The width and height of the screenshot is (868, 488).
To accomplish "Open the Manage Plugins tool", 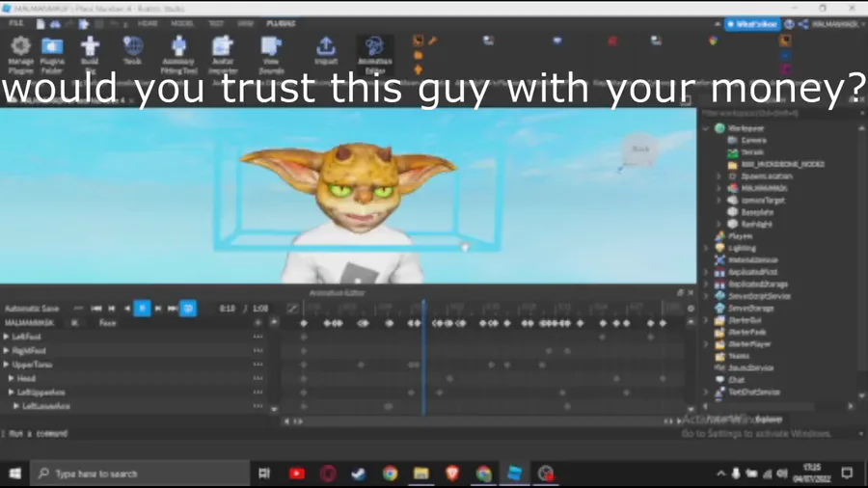I will coord(20,54).
